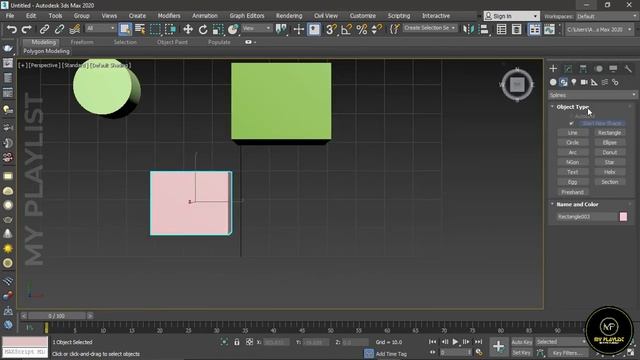This screenshot has height=360, width=640.
Task: Open the Rendering menu
Action: [x=289, y=16]
